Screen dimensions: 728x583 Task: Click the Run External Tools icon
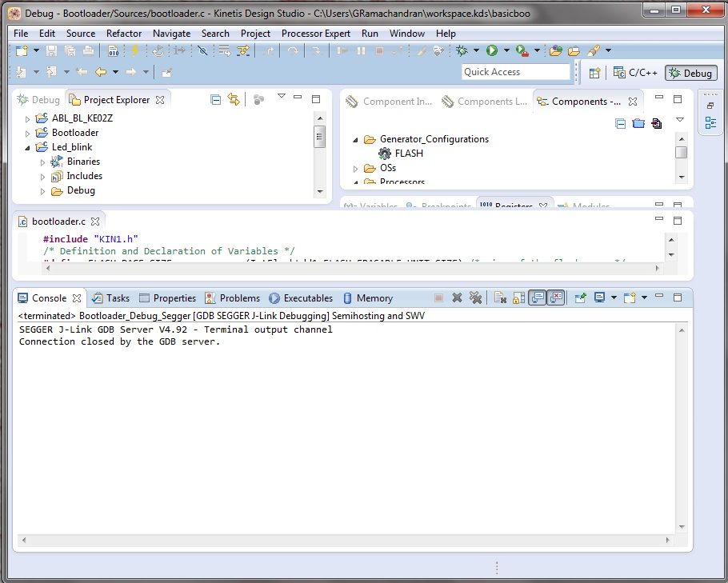tap(522, 50)
